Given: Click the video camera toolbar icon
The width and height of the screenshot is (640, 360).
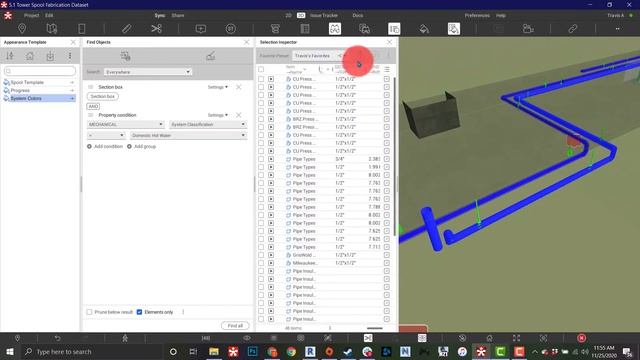Looking at the screenshot, I should [528, 29].
